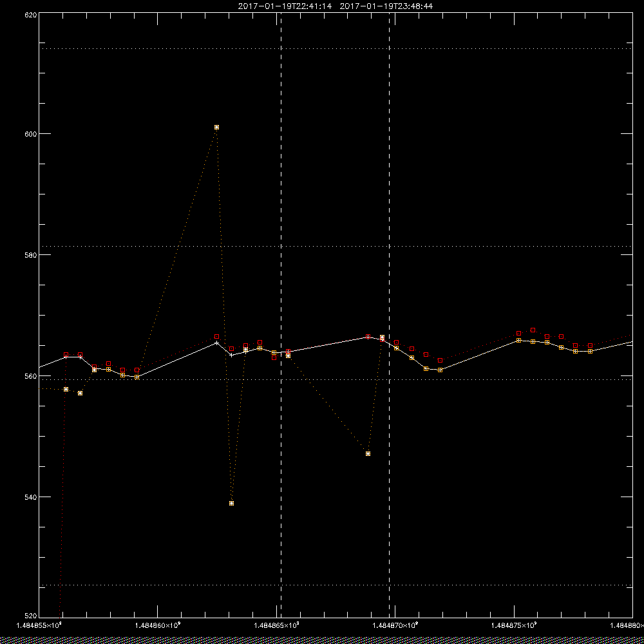Select the y-axis label 600
This screenshot has height=644, width=644.
click(32, 134)
